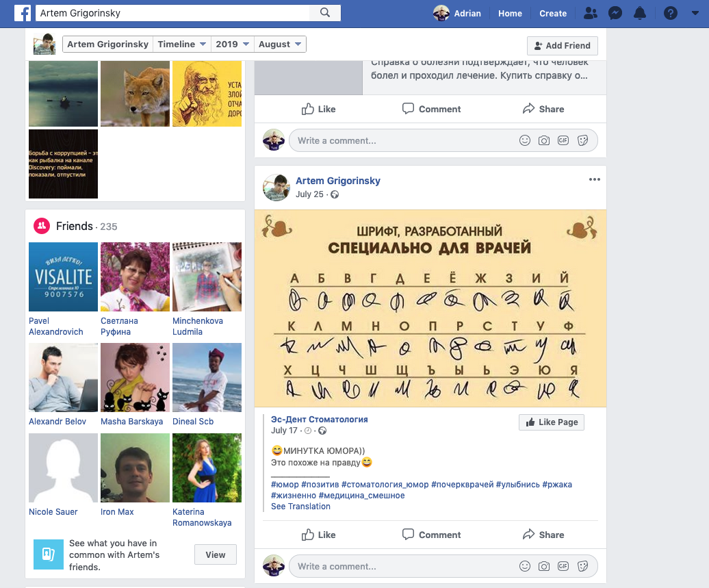The image size is (709, 588).
Task: Click the Add Friend button
Action: 563,46
